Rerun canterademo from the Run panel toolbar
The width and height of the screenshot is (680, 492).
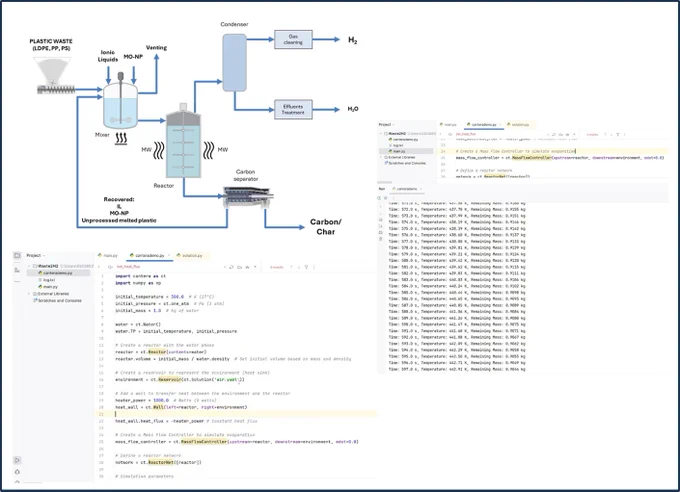coord(379,198)
